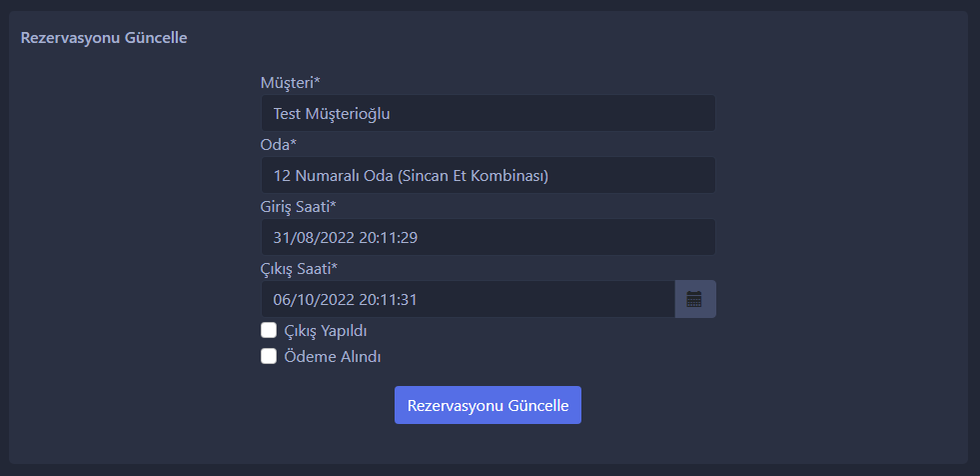Open the calendar picker icon

[695, 299]
